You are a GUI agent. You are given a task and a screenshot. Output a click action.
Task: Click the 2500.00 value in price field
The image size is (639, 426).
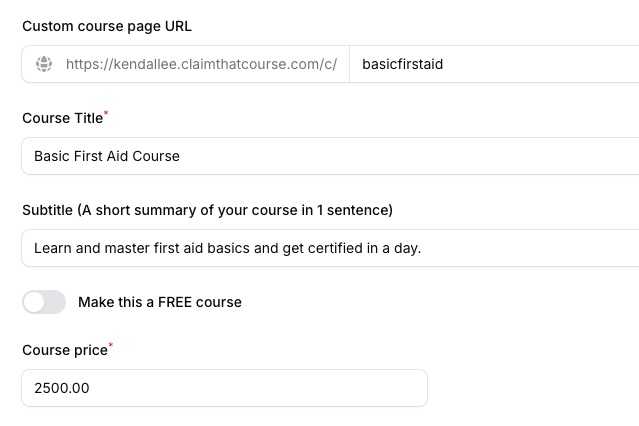(x=62, y=388)
